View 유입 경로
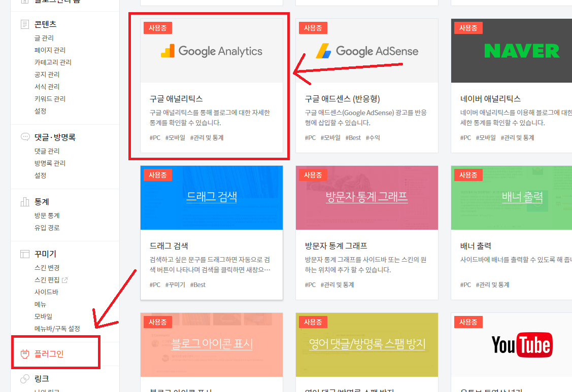This screenshot has height=392, width=572. 47,228
